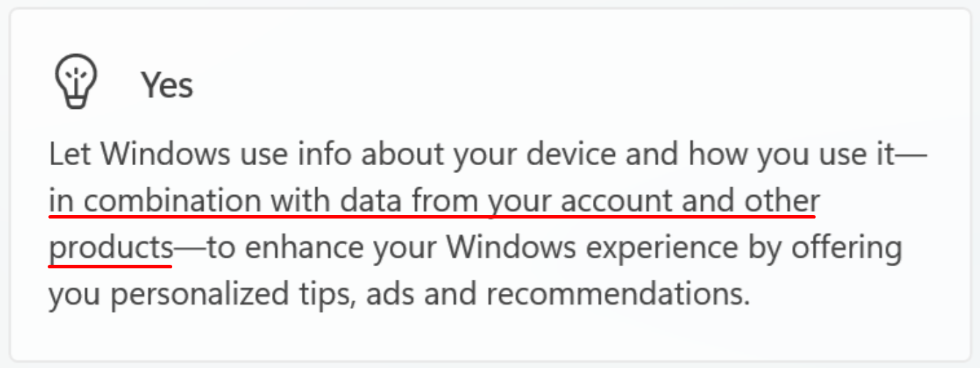
Task: Click the underlined "in combination with data" text
Action: [x=192, y=202]
